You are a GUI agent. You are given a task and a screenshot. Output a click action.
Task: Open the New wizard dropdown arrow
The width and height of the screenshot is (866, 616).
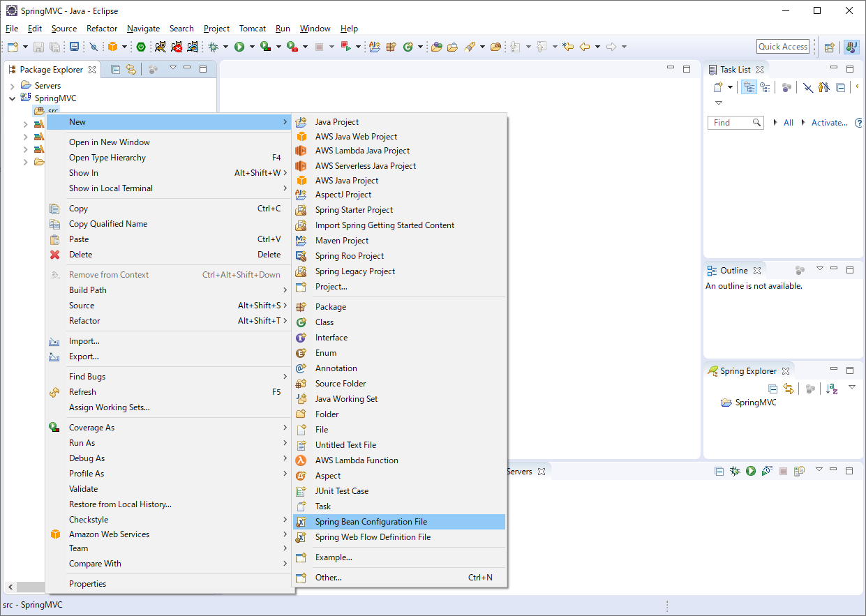(25, 47)
